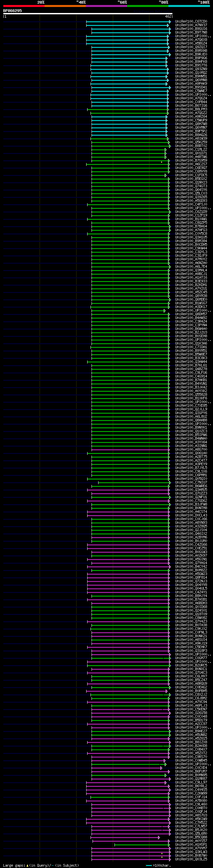Viewport: 213px width, 868px height.
Task: Select hit label UniRef100_B7ASB1
Action: click(x=191, y=600)
